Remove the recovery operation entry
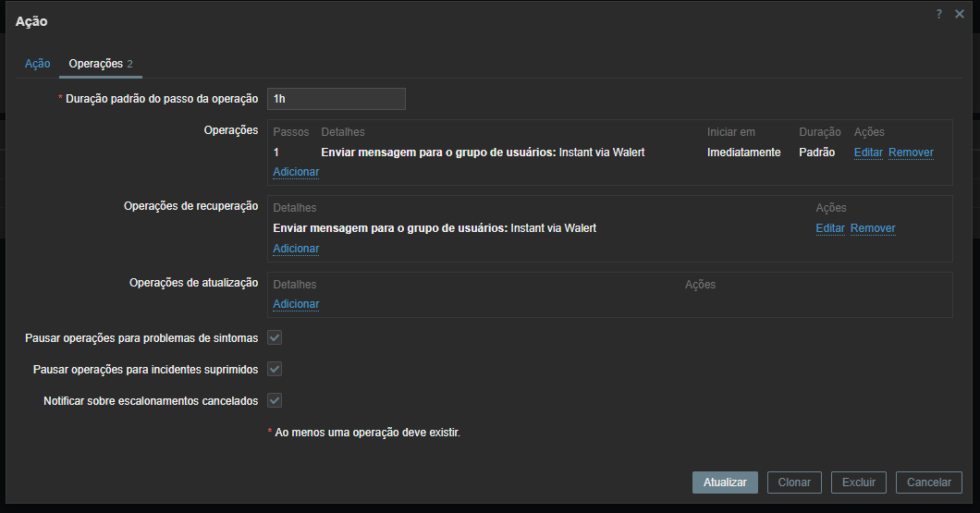 (873, 228)
